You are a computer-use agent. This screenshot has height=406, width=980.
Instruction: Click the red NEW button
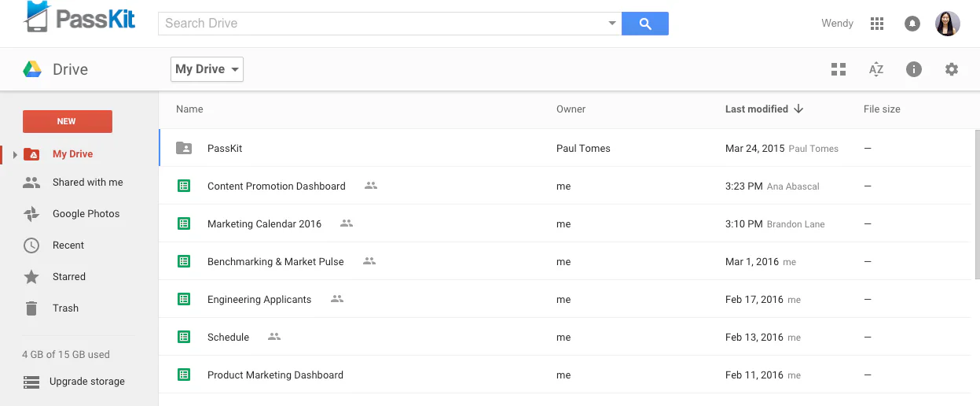pos(68,121)
